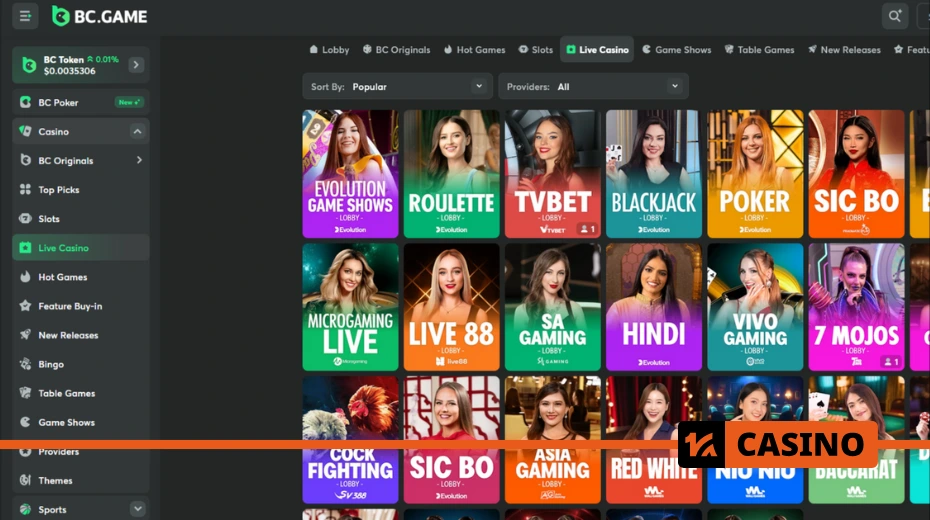Open the BC Token arrow button
The width and height of the screenshot is (930, 520).
coord(136,65)
